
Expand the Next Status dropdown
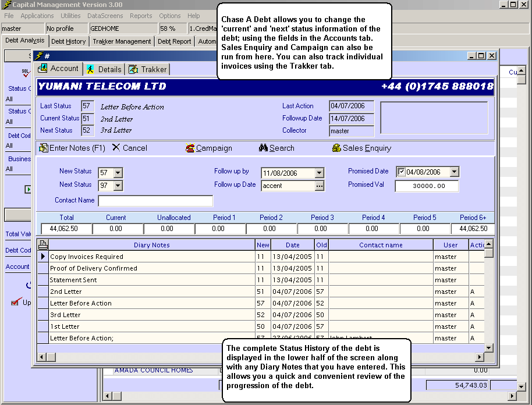pos(118,186)
